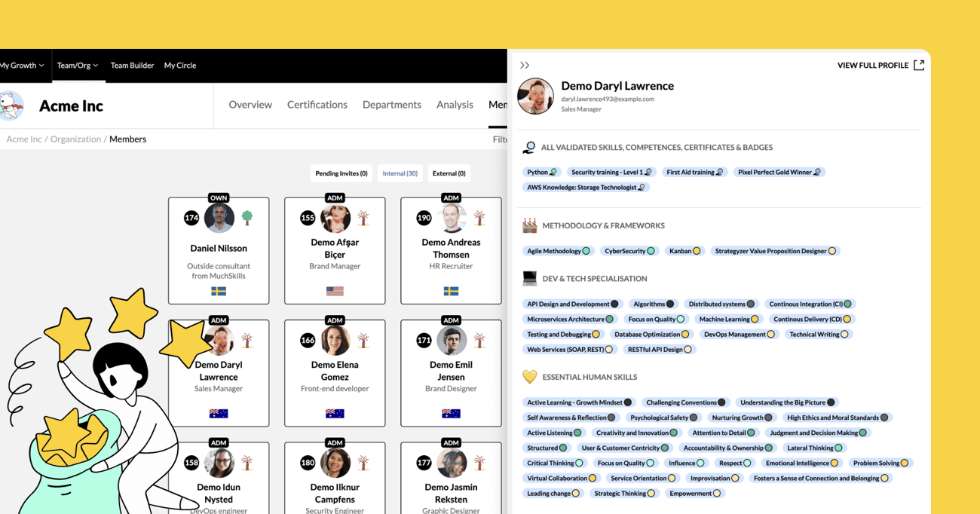Click the Australia flag on Demo Elena Gomez card
Image resolution: width=980 pixels, height=514 pixels.
click(335, 413)
